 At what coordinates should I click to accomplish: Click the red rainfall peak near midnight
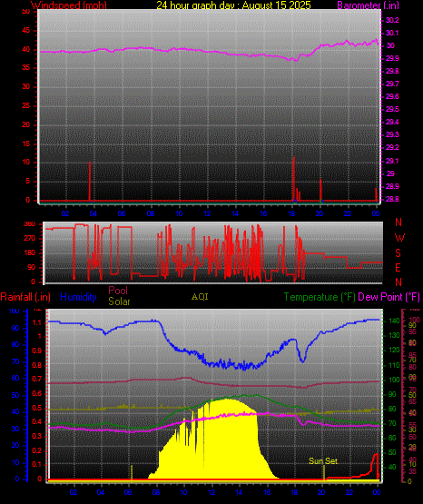coord(376,466)
